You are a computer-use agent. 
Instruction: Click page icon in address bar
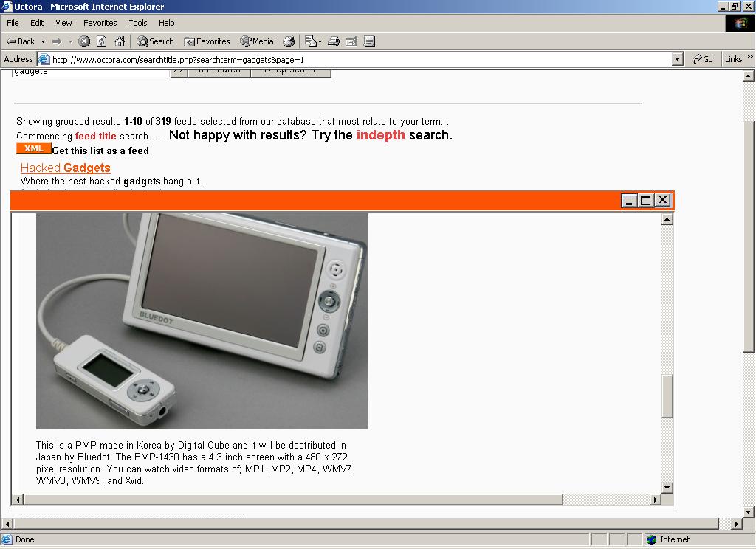44,59
